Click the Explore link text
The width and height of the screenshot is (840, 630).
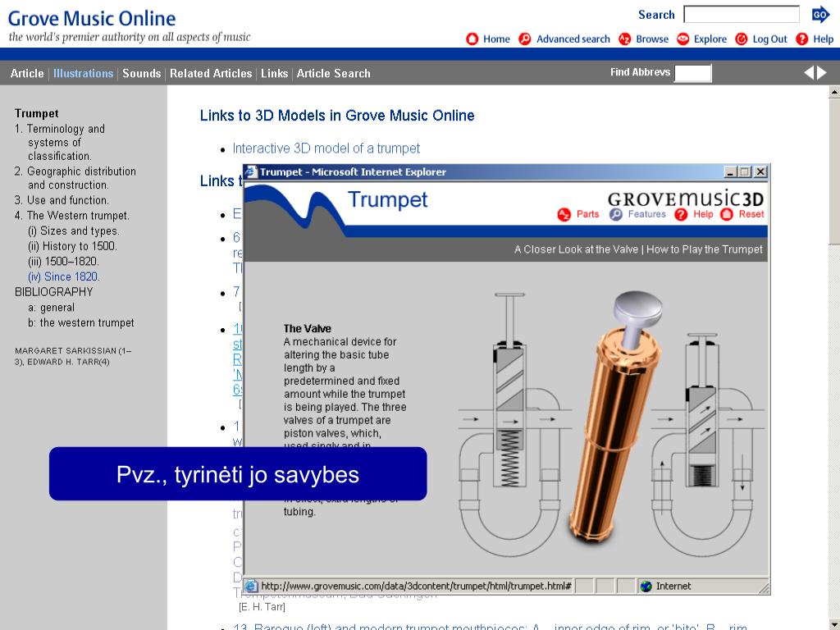pos(710,39)
